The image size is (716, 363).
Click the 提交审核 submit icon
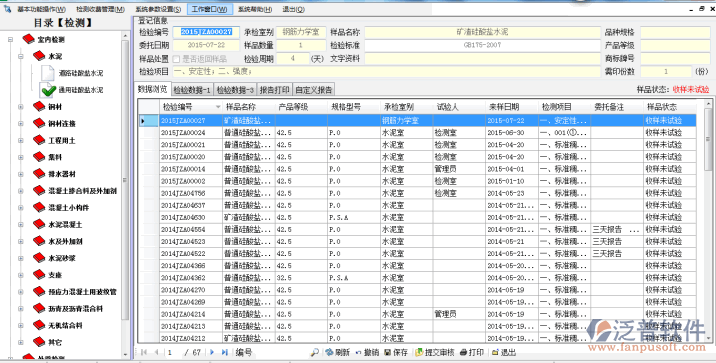(419, 352)
